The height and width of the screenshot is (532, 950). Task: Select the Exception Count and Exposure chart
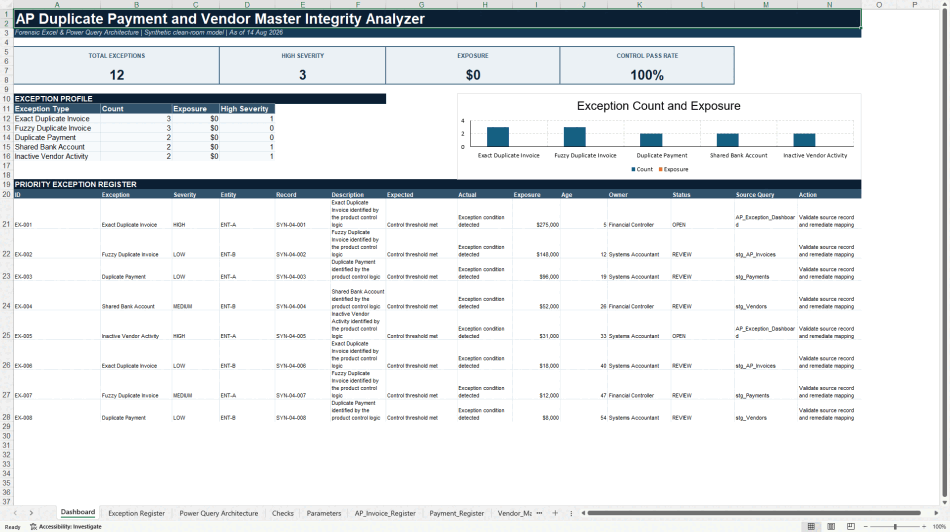(x=659, y=136)
